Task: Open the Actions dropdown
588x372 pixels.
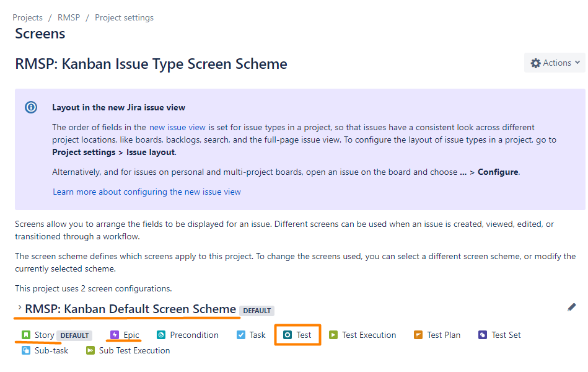Action: [555, 63]
